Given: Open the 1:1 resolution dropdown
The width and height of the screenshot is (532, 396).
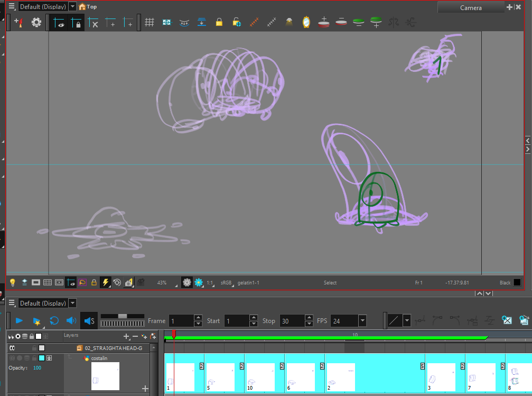Looking at the screenshot, I should tap(211, 282).
